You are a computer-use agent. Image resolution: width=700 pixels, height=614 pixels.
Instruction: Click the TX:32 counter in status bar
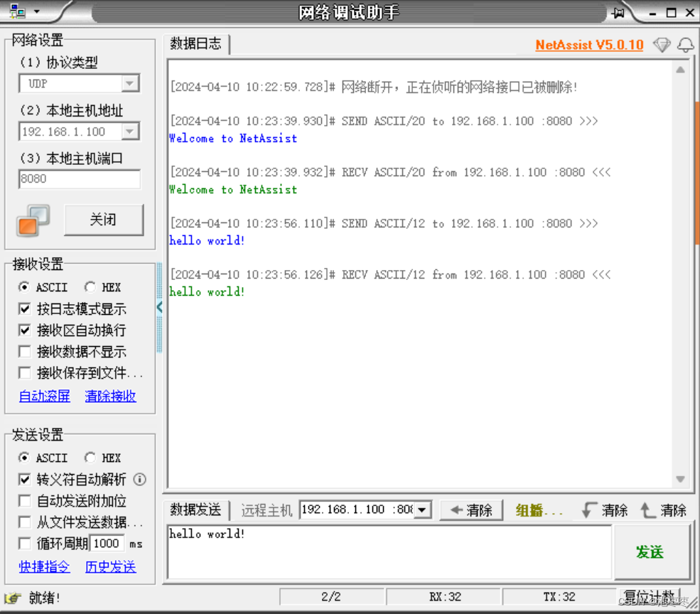[x=559, y=597]
